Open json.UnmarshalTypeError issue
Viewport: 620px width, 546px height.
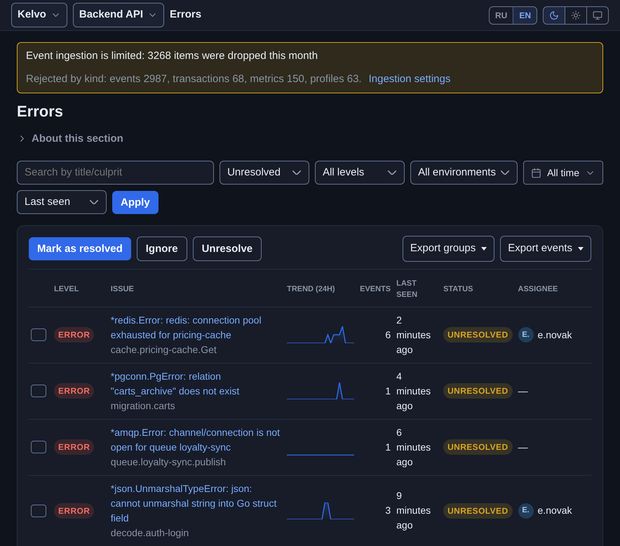point(194,503)
